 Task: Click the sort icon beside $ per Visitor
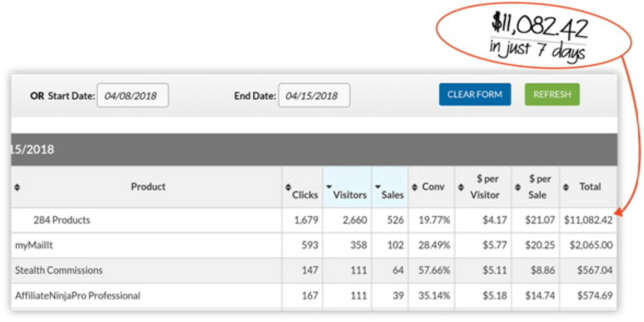tap(461, 187)
